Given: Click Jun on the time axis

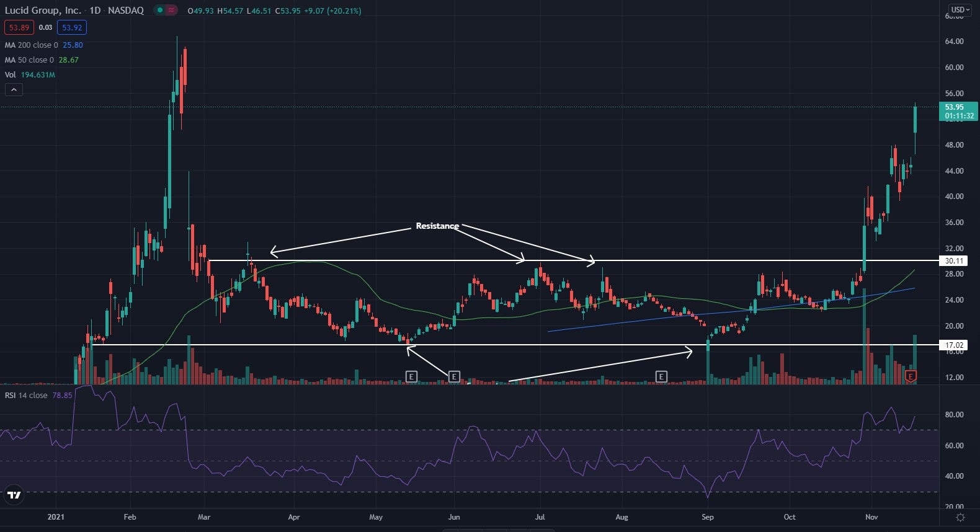Looking at the screenshot, I should (454, 517).
